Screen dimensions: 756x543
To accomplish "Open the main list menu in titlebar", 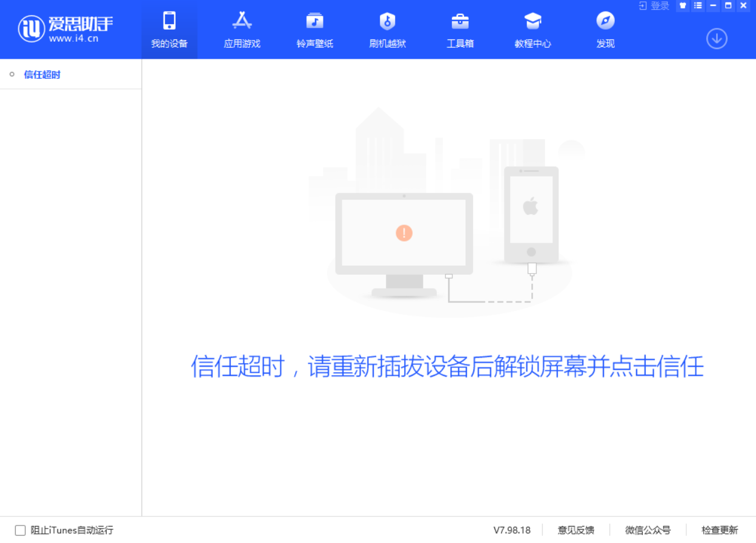I will click(x=697, y=5).
